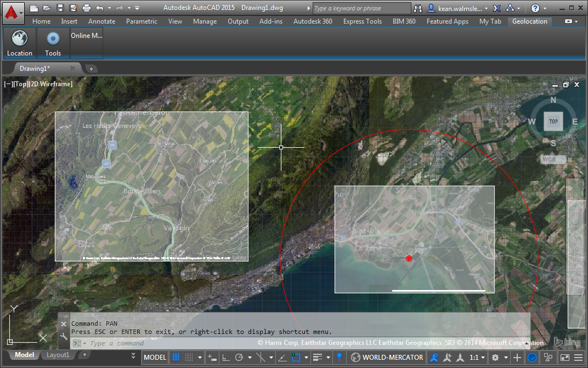Image resolution: width=588 pixels, height=368 pixels.
Task: Click the Undo arrow icon
Action: point(99,8)
